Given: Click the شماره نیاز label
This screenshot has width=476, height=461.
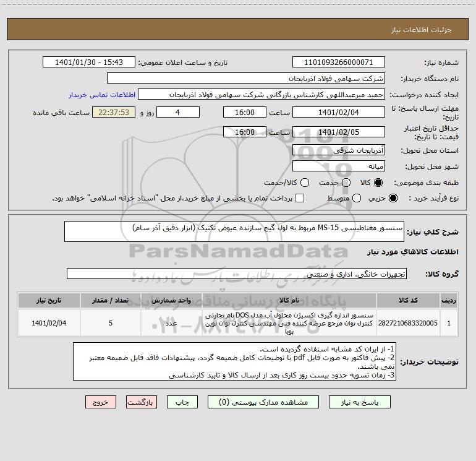Looking at the screenshot, I should [441, 63].
